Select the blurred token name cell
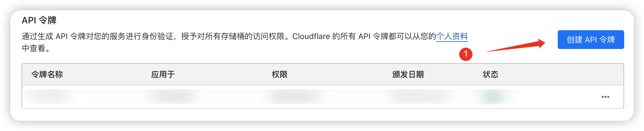 (48, 97)
